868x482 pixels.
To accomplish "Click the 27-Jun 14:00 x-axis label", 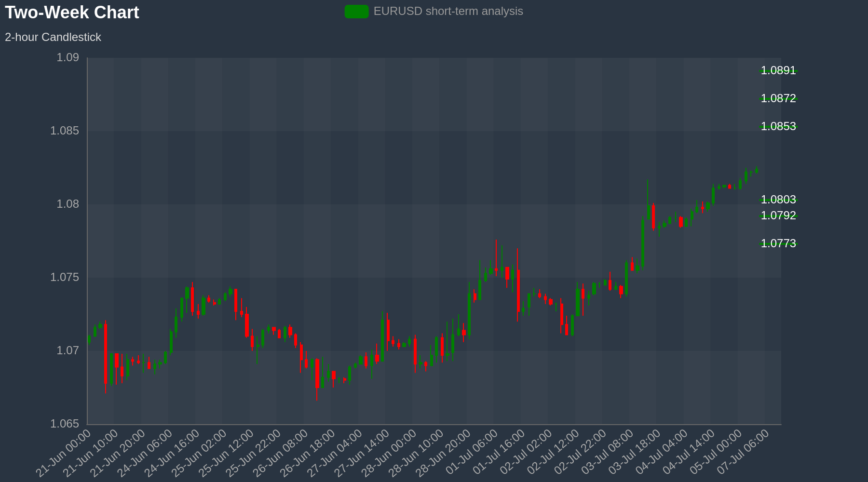I will (362, 454).
